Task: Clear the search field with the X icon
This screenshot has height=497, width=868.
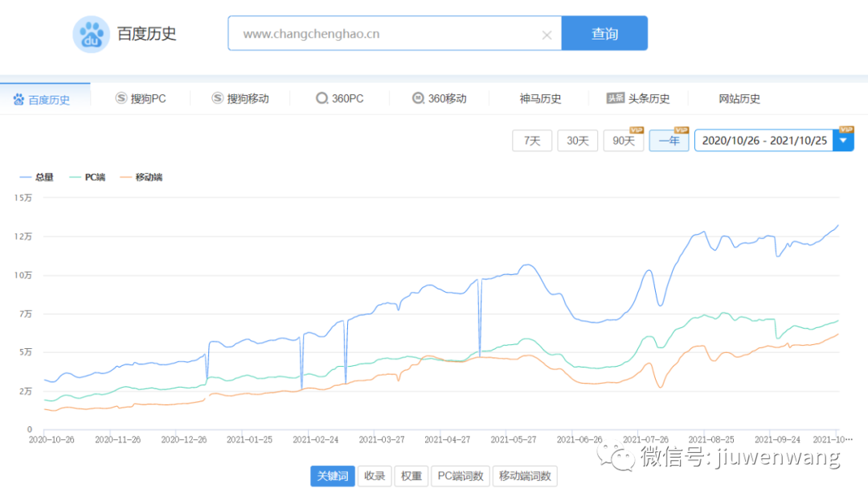Action: [547, 35]
